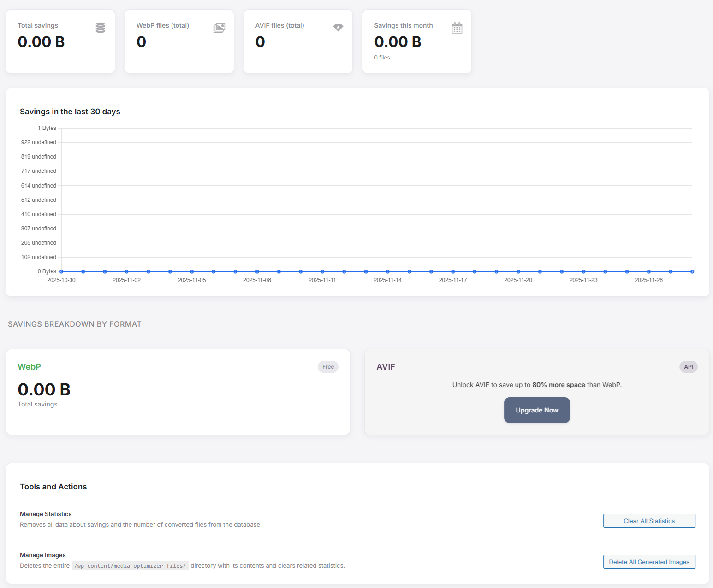Image resolution: width=713 pixels, height=588 pixels.
Task: Click the database icon on Total savings card
Action: pos(100,28)
